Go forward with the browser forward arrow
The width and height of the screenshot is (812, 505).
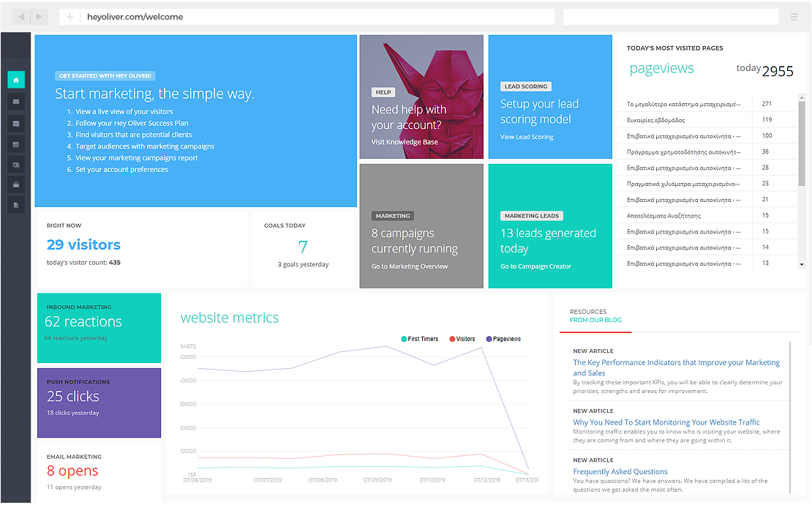pyautogui.click(x=40, y=17)
